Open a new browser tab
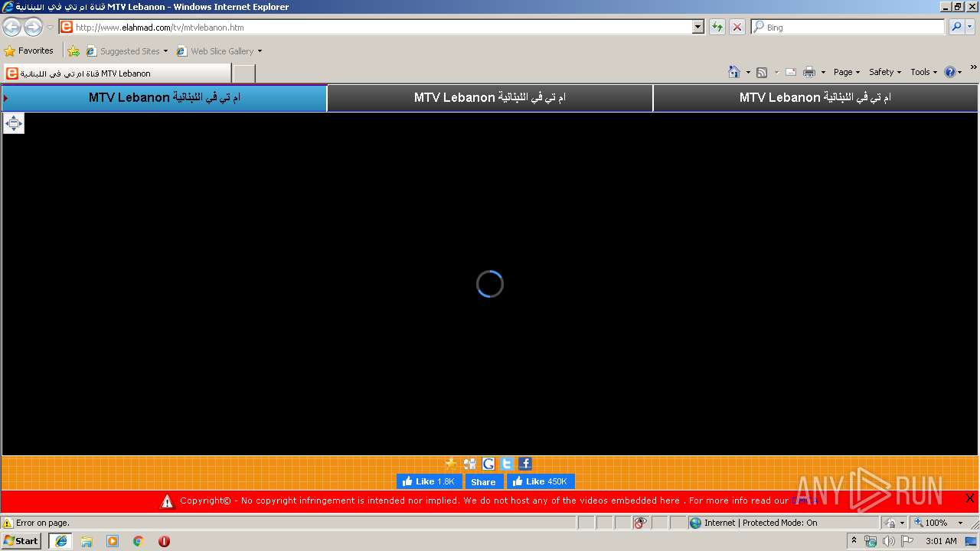This screenshot has height=551, width=980. point(243,73)
